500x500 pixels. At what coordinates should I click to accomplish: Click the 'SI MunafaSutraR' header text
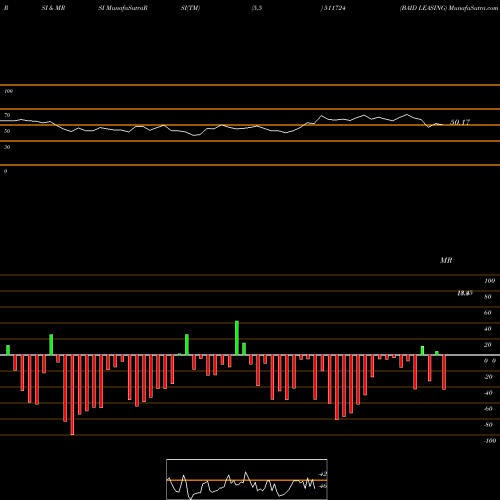pos(123,8)
